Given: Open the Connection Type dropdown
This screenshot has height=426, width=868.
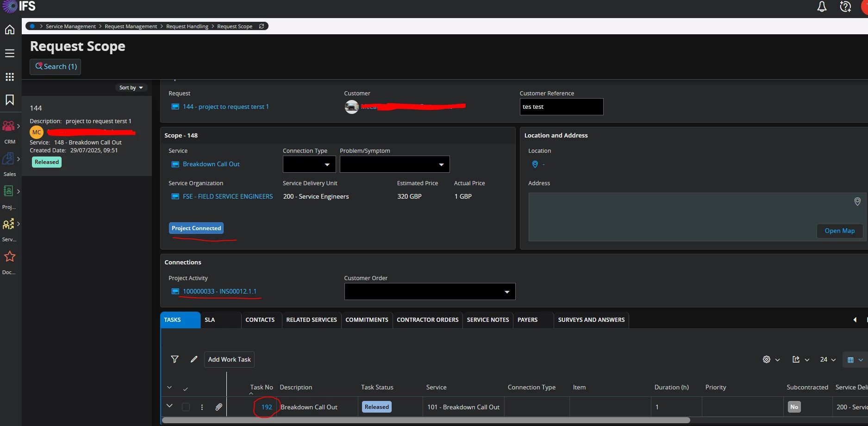Looking at the screenshot, I should (309, 164).
